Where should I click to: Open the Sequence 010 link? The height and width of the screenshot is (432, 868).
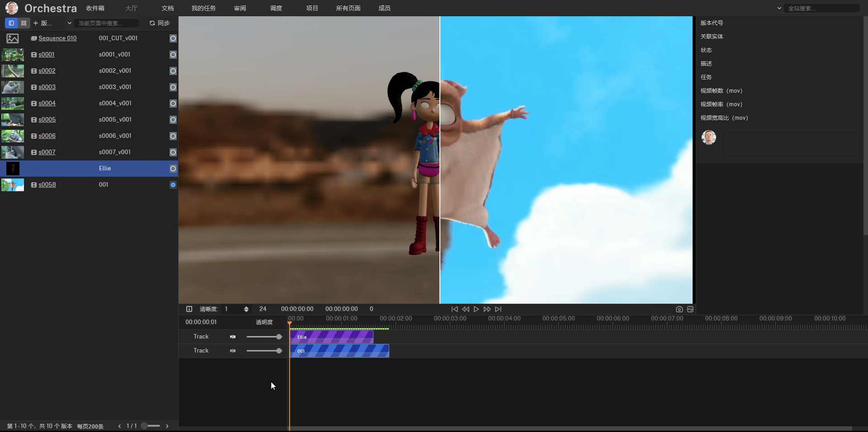[57, 38]
